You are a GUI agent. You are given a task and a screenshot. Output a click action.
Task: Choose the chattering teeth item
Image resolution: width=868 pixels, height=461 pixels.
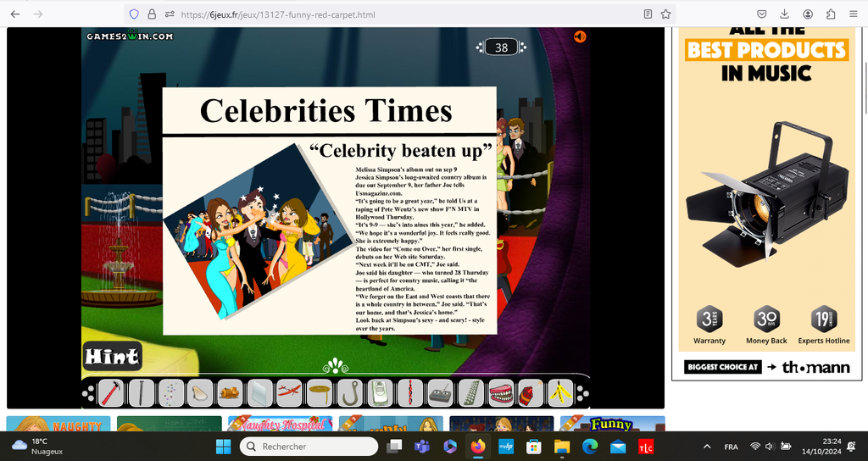pyautogui.click(x=500, y=393)
